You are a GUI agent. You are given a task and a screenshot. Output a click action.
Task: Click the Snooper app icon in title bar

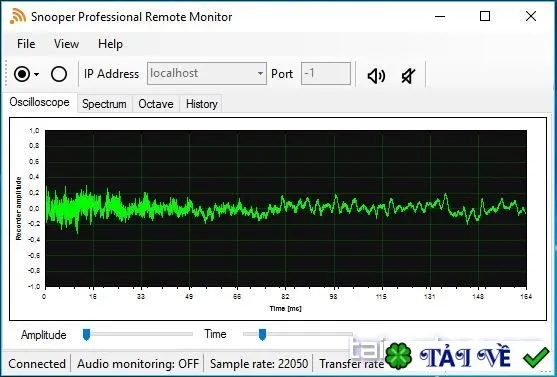[x=18, y=16]
